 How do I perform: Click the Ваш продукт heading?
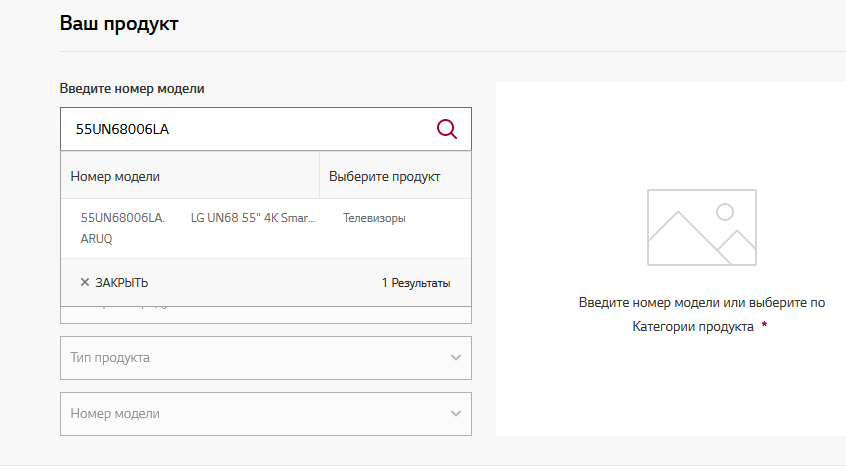[119, 23]
